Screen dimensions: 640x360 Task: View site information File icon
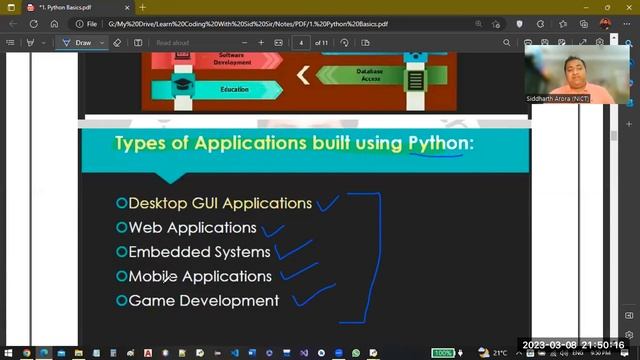(x=86, y=24)
